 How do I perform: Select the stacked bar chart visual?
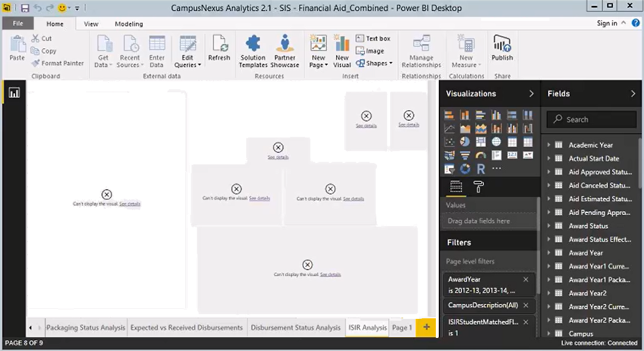point(449,115)
